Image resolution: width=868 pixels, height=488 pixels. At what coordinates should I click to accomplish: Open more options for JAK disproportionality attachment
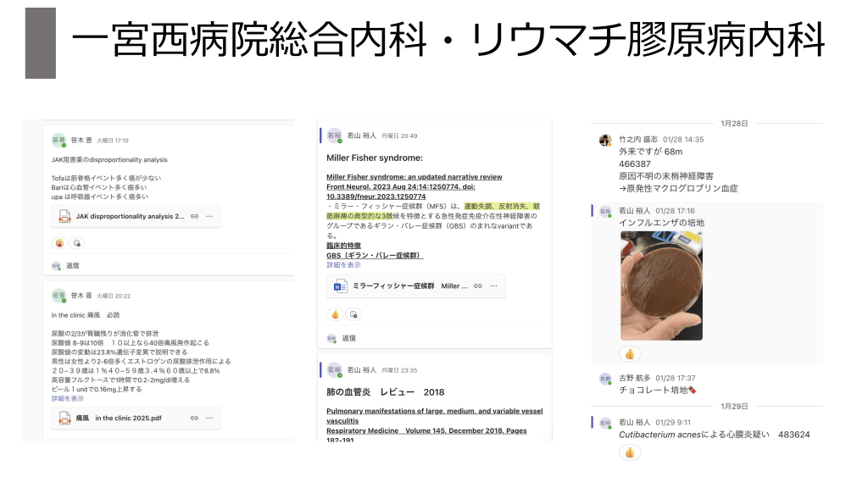coord(209,217)
